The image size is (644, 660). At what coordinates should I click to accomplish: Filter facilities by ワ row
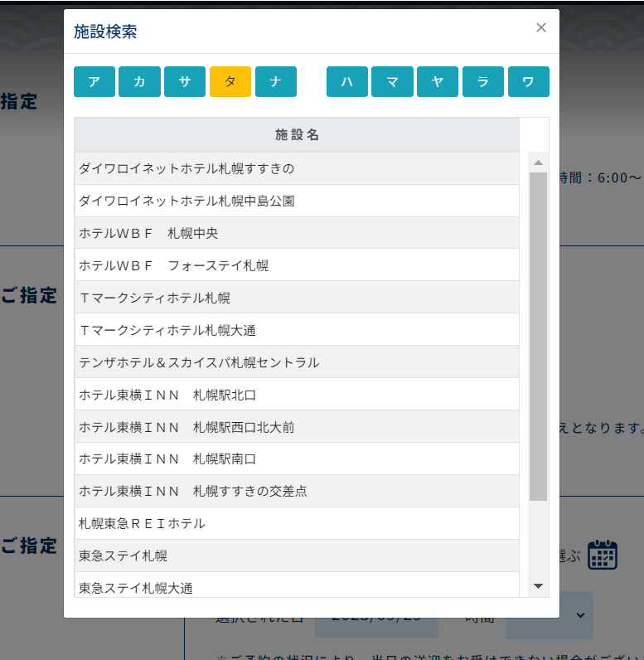(x=529, y=81)
